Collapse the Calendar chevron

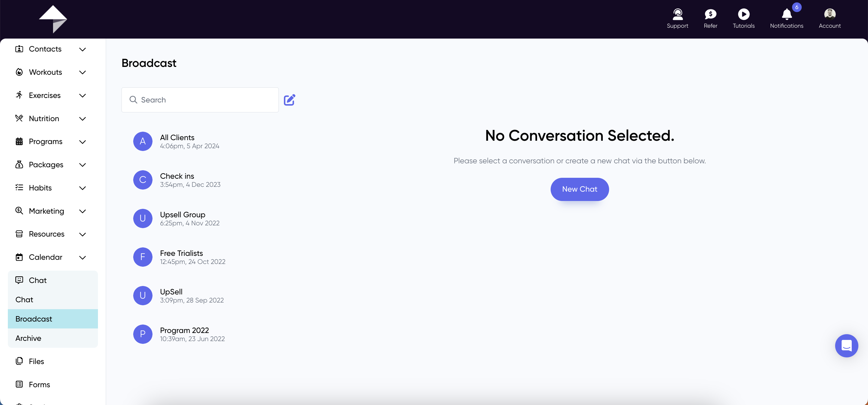click(83, 257)
